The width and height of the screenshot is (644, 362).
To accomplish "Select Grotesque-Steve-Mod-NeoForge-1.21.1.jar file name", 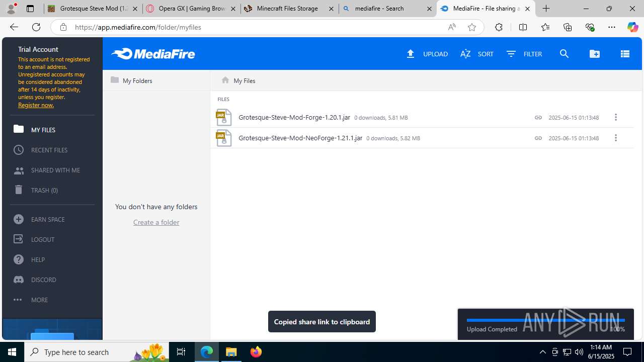I will (300, 138).
